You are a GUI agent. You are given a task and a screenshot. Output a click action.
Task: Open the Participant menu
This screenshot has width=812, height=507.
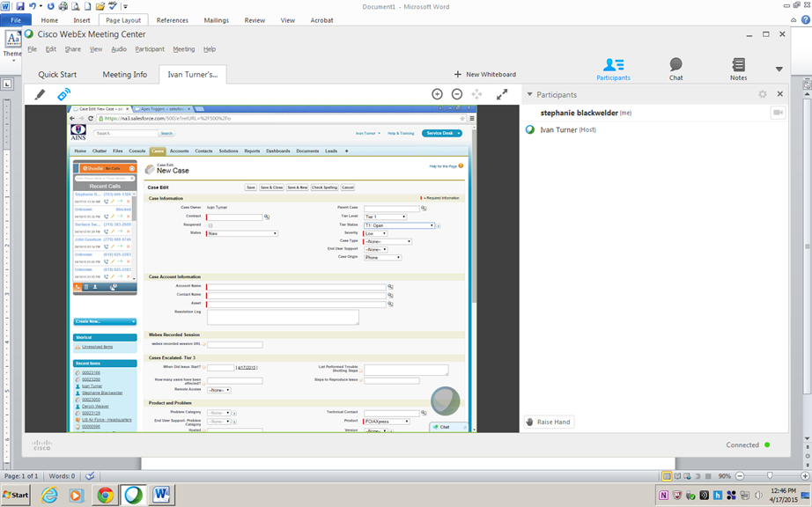tap(150, 49)
